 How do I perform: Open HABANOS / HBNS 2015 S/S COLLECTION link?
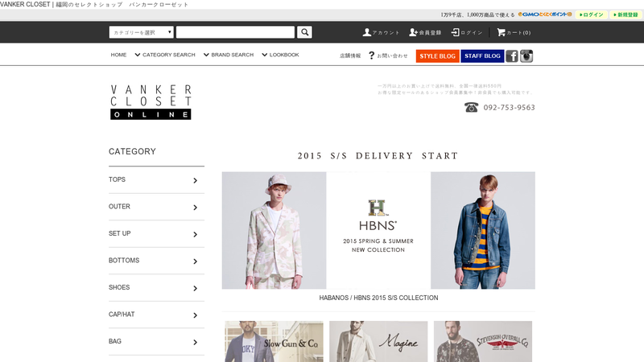point(378,298)
